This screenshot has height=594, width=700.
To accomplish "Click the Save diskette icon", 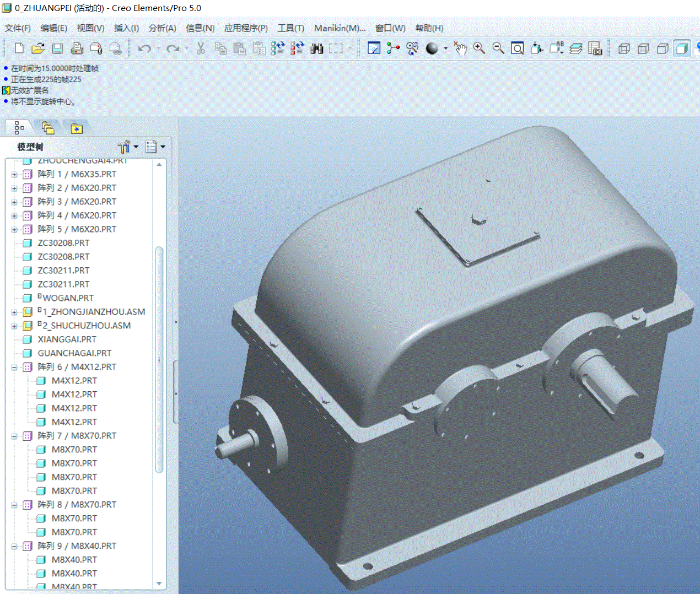I will pos(57,48).
